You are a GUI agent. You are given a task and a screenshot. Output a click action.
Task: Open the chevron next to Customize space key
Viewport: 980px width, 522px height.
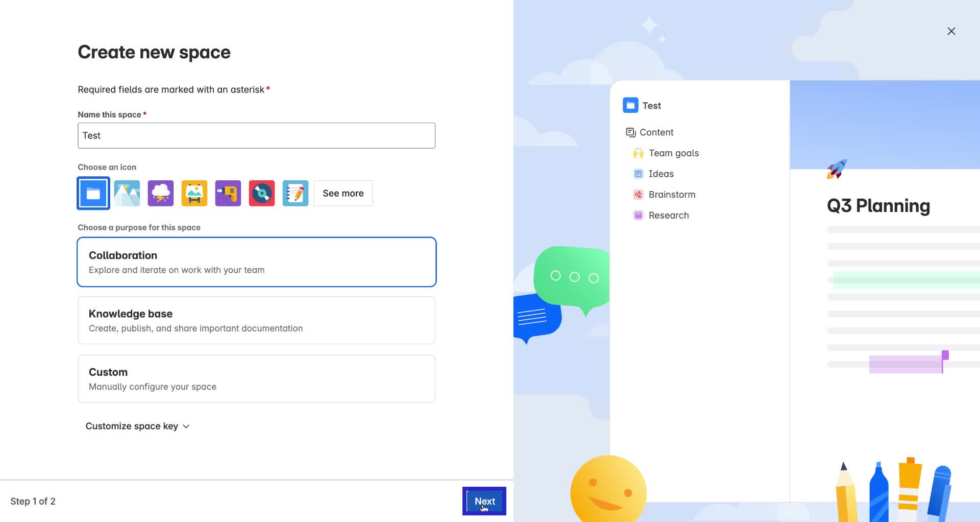pos(186,426)
